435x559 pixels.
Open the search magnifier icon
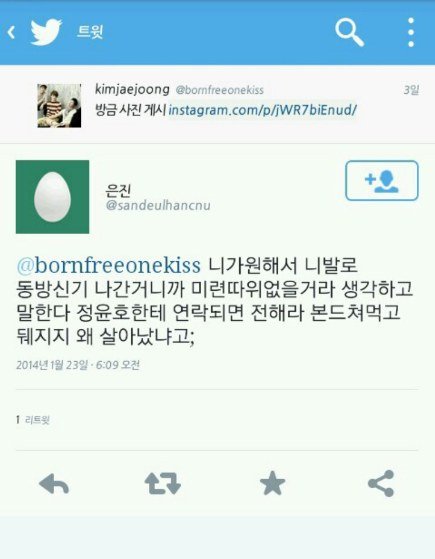349,32
